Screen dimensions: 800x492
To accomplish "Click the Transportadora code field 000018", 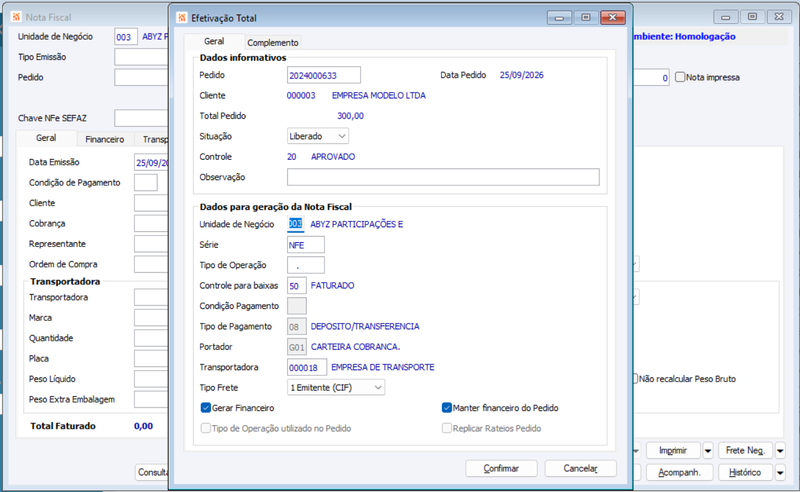I will 307,367.
